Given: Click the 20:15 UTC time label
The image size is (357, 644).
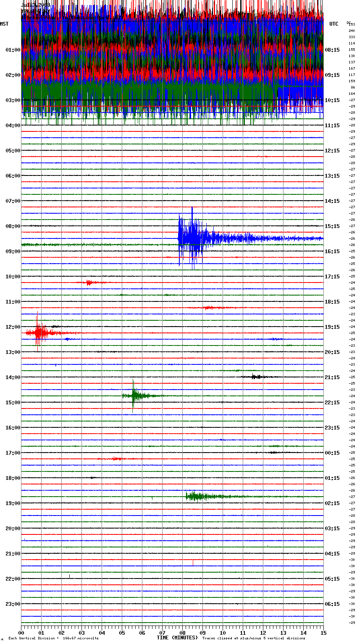Looking at the screenshot, I should pos(332,352).
